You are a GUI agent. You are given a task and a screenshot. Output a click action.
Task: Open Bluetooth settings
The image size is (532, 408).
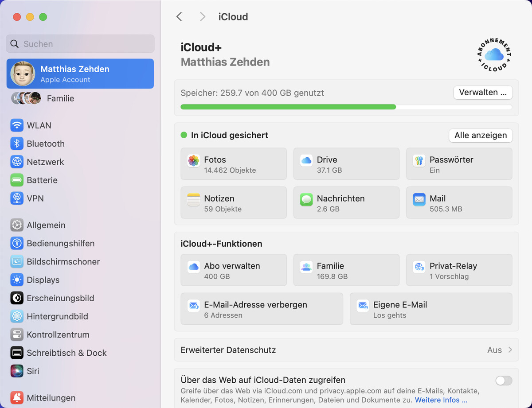pos(44,144)
